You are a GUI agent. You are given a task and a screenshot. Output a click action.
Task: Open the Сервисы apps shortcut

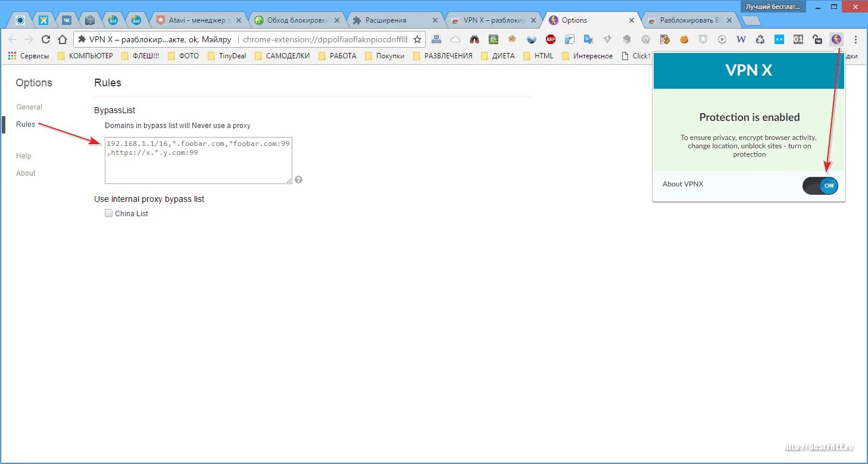point(29,56)
